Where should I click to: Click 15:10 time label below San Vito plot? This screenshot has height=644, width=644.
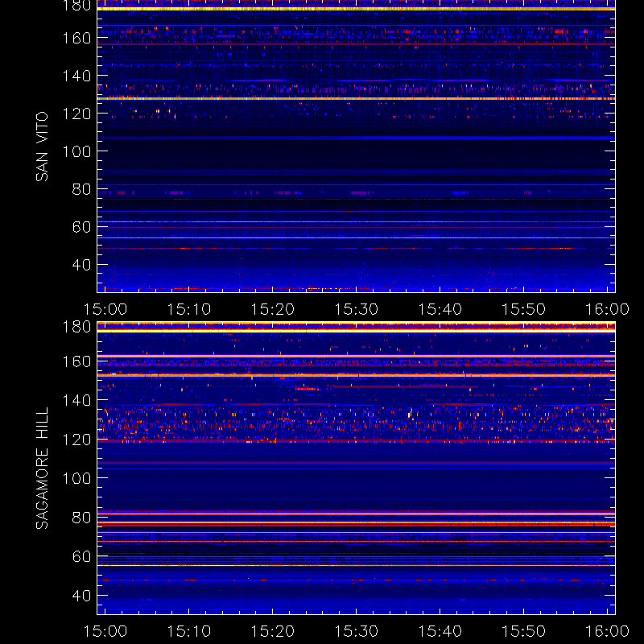click(189, 309)
